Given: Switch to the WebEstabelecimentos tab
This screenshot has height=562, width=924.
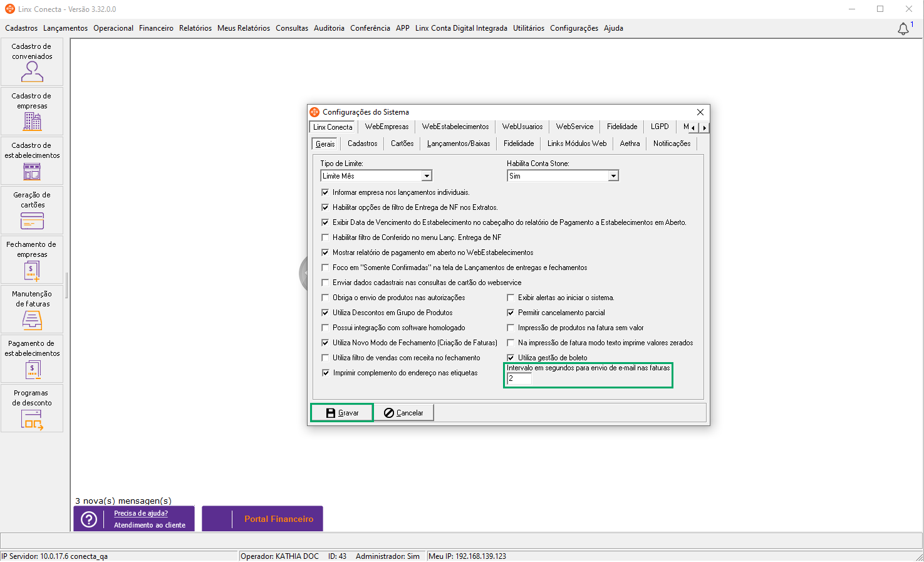Looking at the screenshot, I should pyautogui.click(x=455, y=127).
